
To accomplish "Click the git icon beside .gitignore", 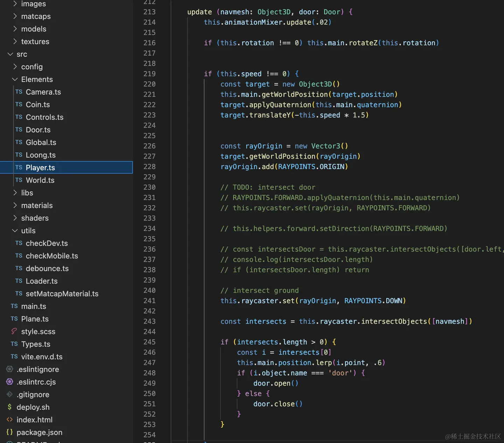I will (10, 394).
